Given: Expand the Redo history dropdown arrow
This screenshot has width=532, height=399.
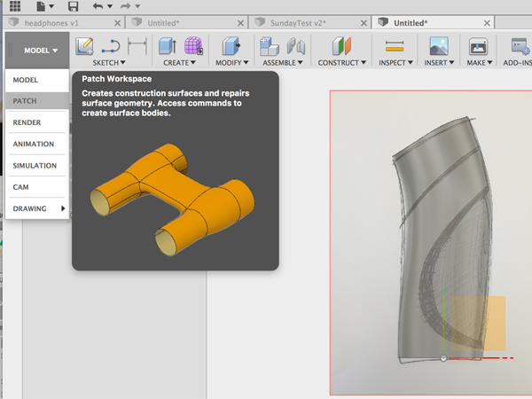Looking at the screenshot, I should pyautogui.click(x=137, y=6).
